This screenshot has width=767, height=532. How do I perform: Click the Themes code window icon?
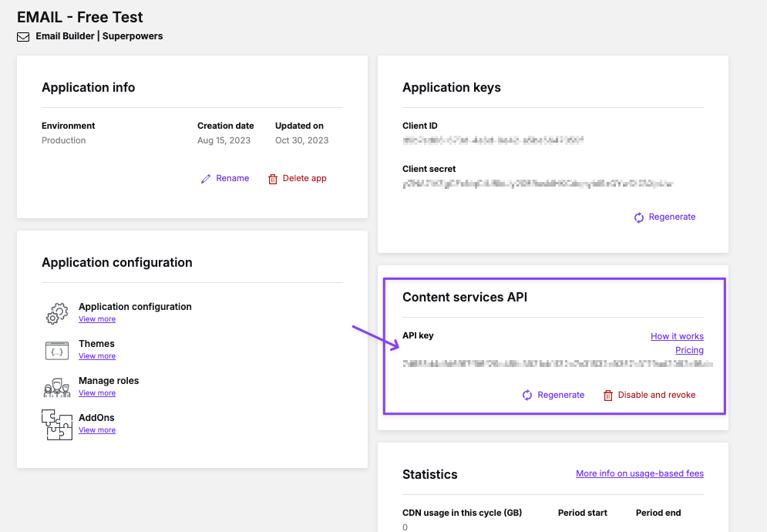[x=57, y=350]
